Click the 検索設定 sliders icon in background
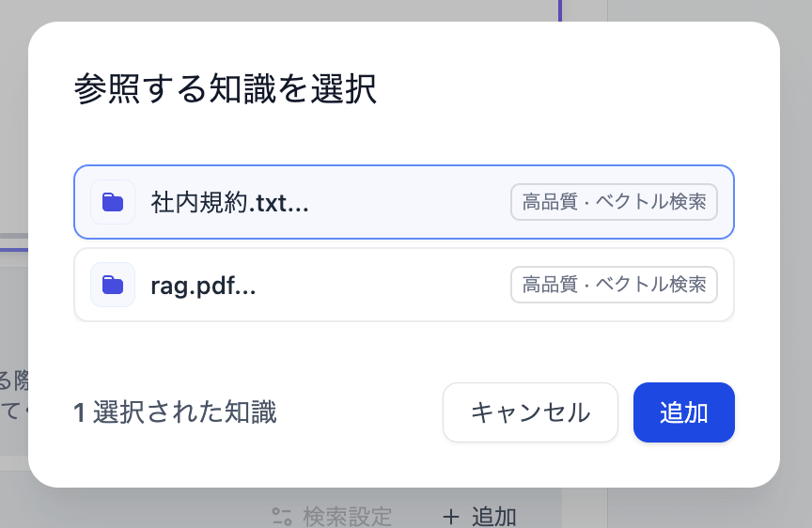Image resolution: width=812 pixels, height=528 pixels. coord(282,517)
